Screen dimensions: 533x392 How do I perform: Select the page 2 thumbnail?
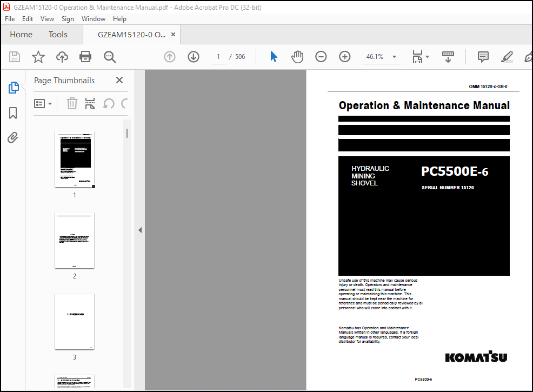pos(75,241)
